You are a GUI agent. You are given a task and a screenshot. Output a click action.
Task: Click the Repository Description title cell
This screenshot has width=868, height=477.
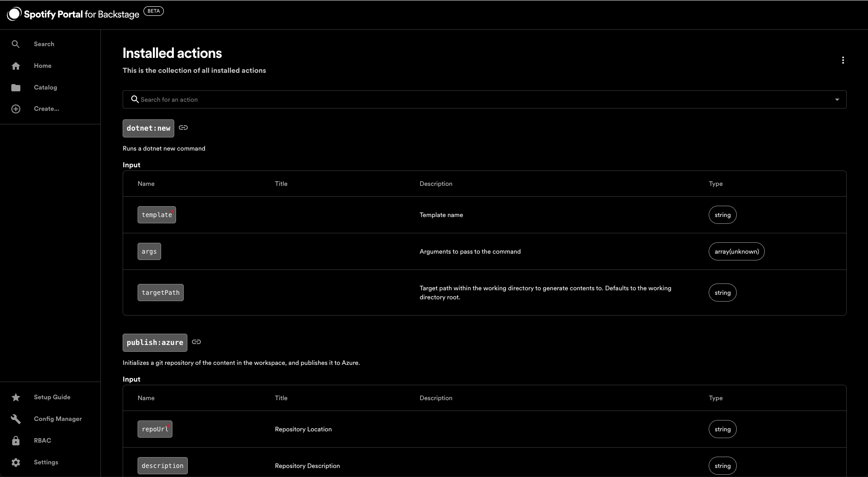pos(307,466)
